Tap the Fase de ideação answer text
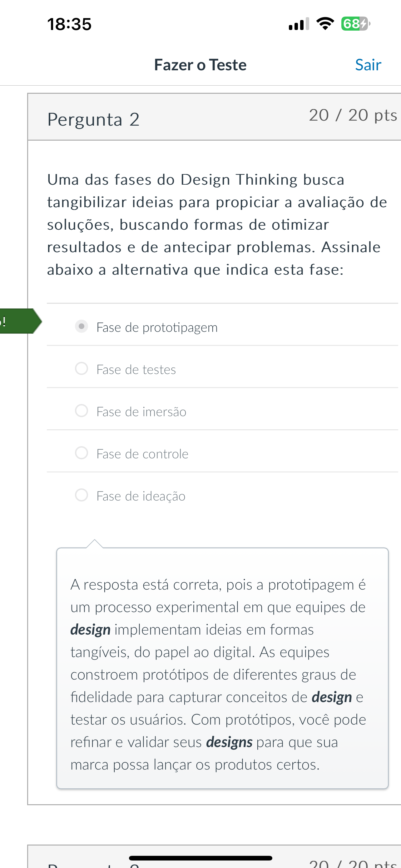 tap(141, 496)
